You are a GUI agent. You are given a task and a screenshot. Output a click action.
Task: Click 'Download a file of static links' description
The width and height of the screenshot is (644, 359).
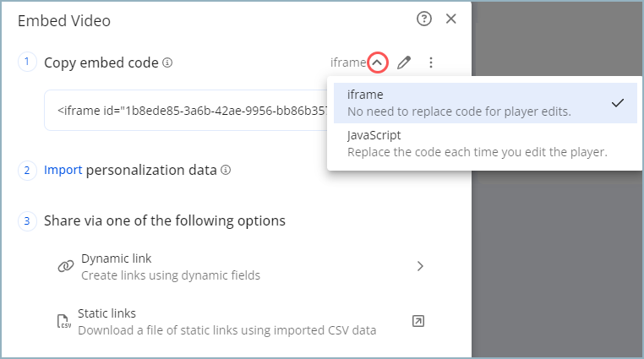(x=227, y=330)
